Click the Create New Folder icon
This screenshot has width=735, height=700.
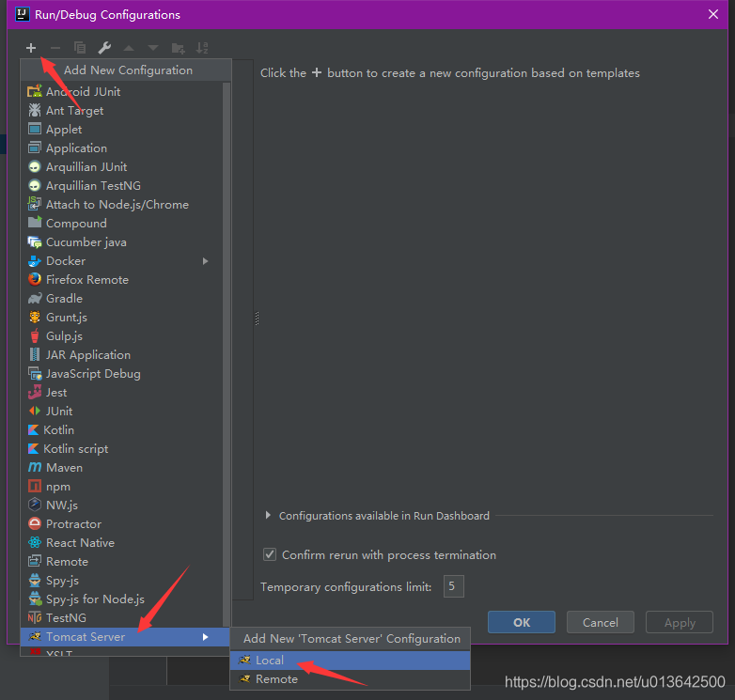pyautogui.click(x=179, y=48)
